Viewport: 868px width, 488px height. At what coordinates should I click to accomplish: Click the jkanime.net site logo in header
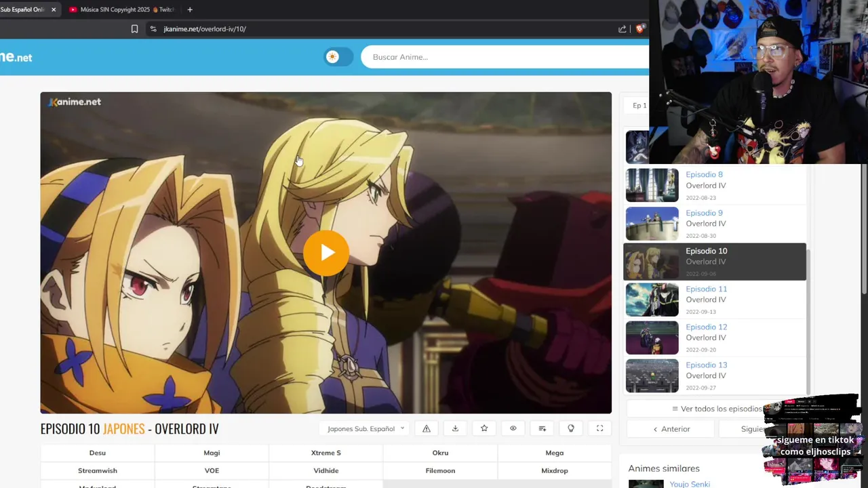pyautogui.click(x=16, y=58)
